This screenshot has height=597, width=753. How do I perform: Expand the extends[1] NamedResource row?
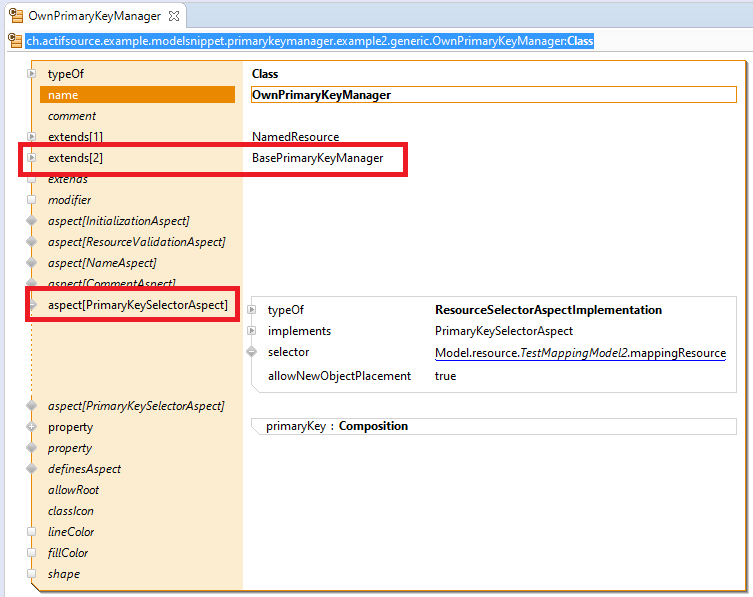click(x=32, y=137)
